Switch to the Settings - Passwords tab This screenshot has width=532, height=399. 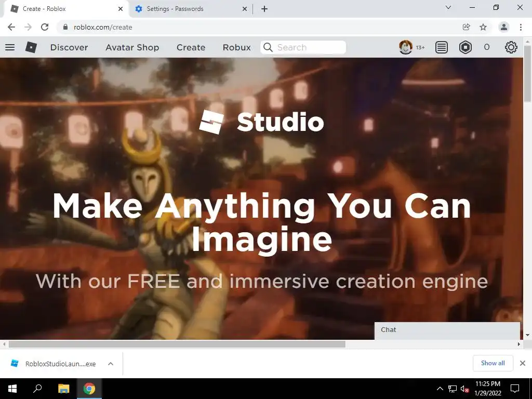point(191,9)
